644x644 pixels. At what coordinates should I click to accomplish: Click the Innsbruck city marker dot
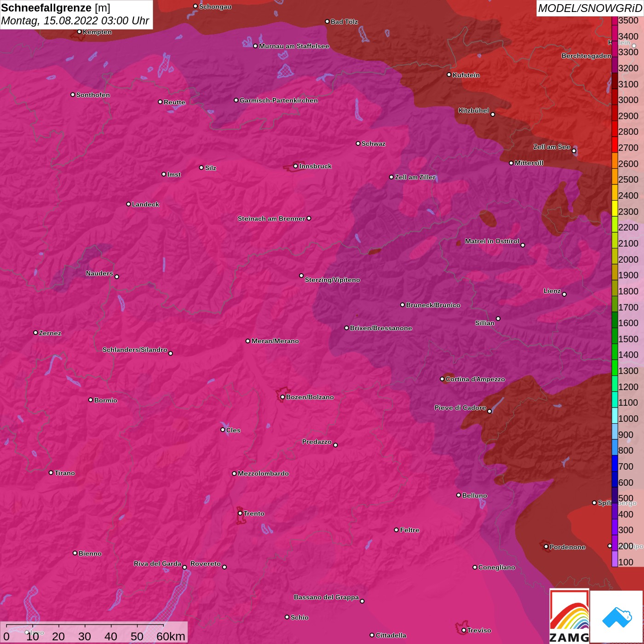(295, 166)
